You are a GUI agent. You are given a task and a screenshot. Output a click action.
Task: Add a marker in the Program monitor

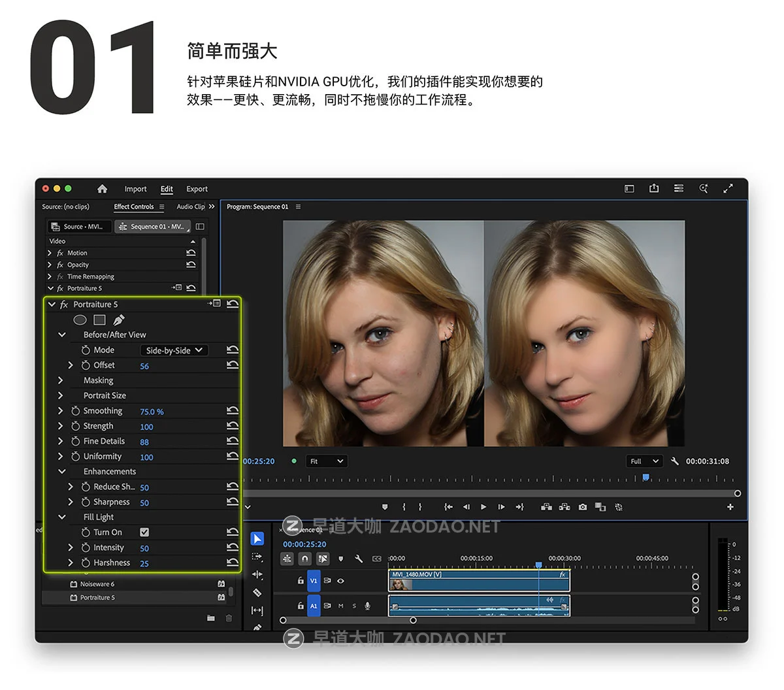pyautogui.click(x=385, y=507)
